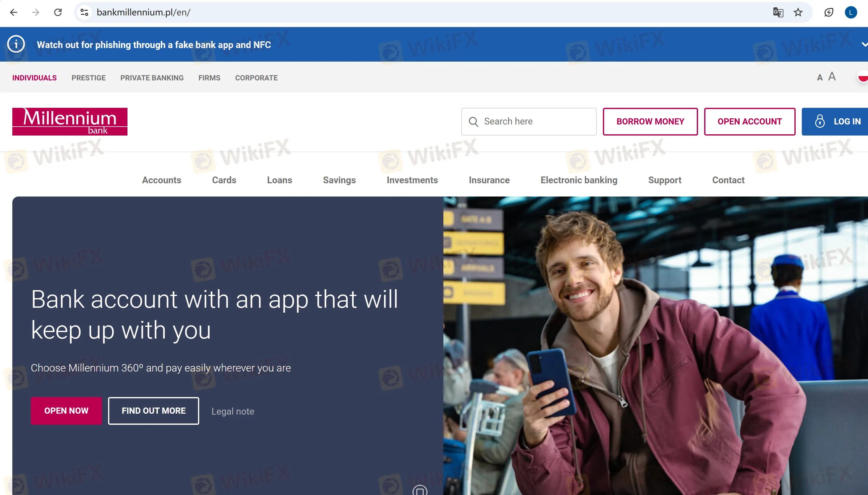
Task: Open the Legal note link
Action: 233,411
